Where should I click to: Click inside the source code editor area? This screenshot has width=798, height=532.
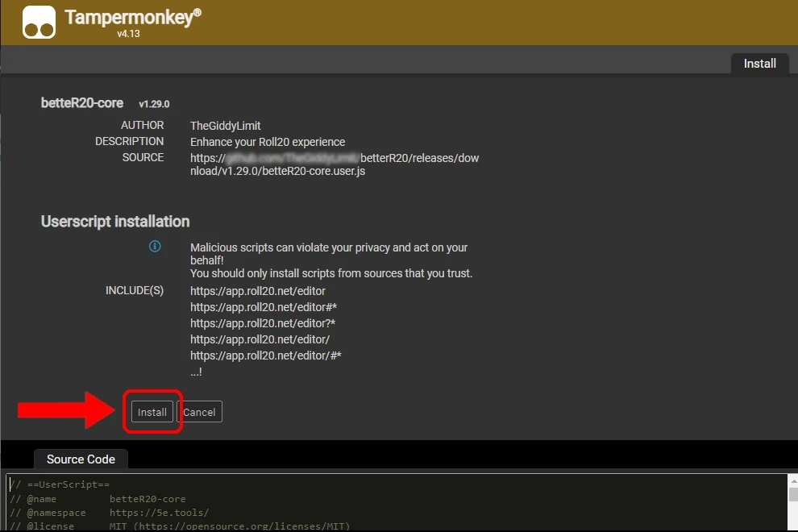pos(397,503)
